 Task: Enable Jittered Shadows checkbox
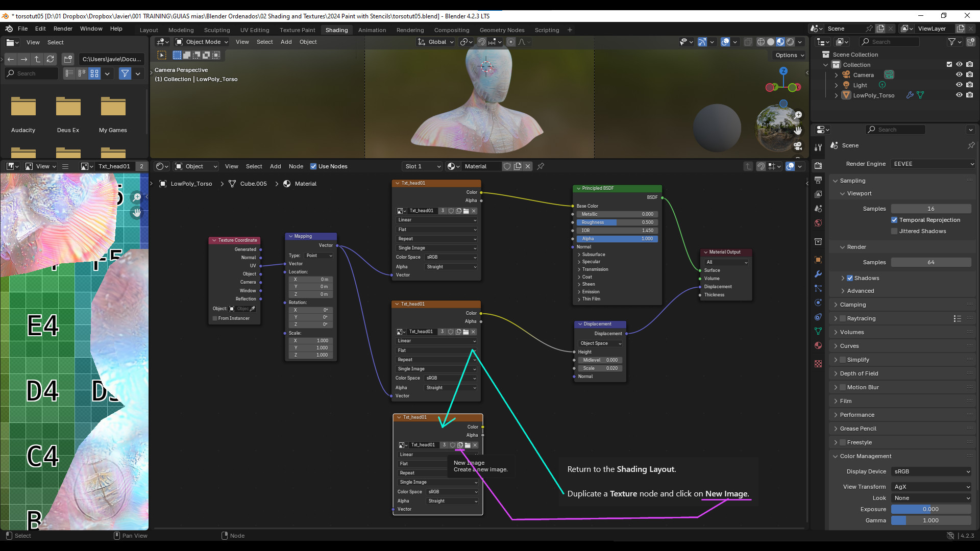point(894,231)
